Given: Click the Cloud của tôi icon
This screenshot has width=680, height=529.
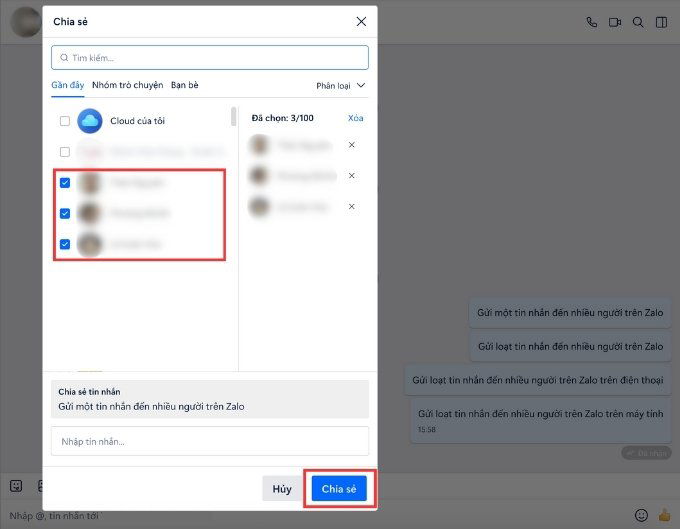Looking at the screenshot, I should pyautogui.click(x=90, y=121).
